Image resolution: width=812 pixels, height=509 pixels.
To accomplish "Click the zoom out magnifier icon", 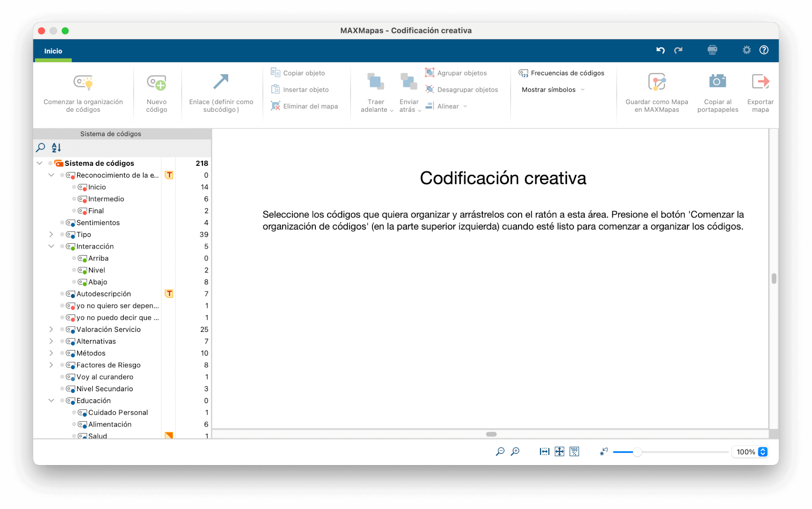I will click(x=500, y=451).
